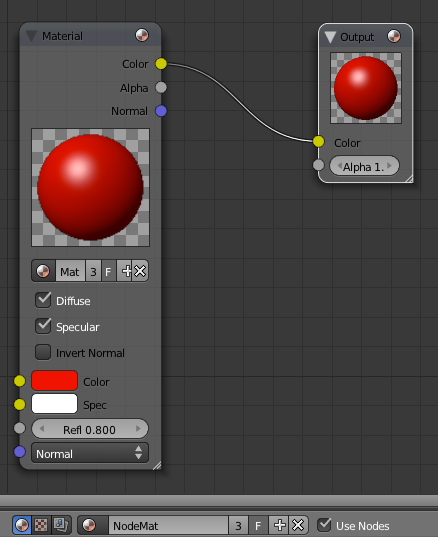
Task: Click the node's user count 3 button
Action: [93, 271]
